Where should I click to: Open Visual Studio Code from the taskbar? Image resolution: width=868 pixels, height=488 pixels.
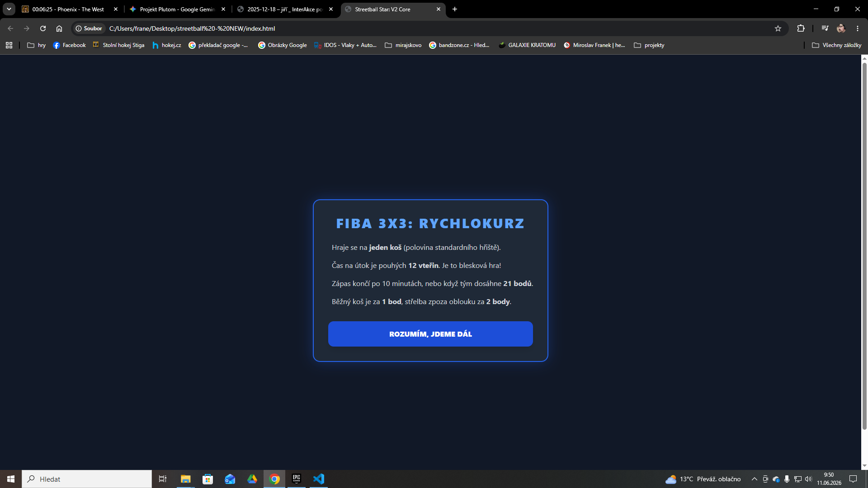(319, 479)
